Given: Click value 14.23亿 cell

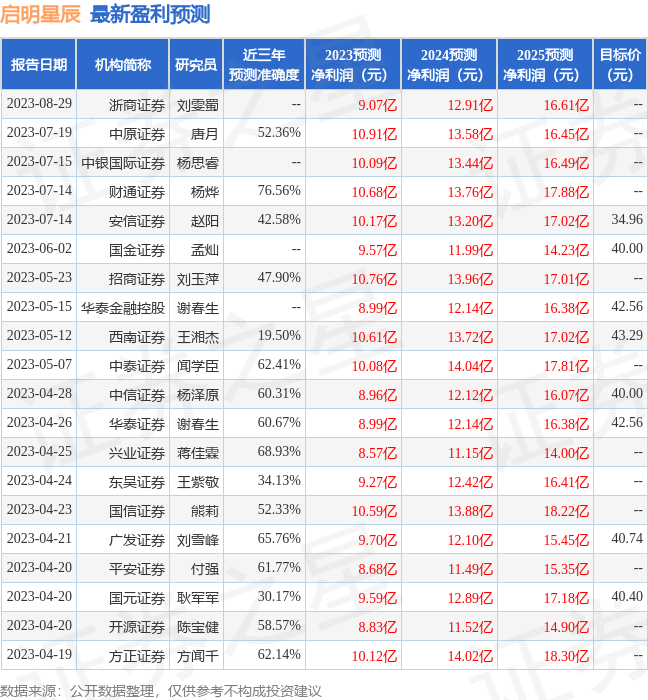Looking at the screenshot, I should (x=566, y=250).
